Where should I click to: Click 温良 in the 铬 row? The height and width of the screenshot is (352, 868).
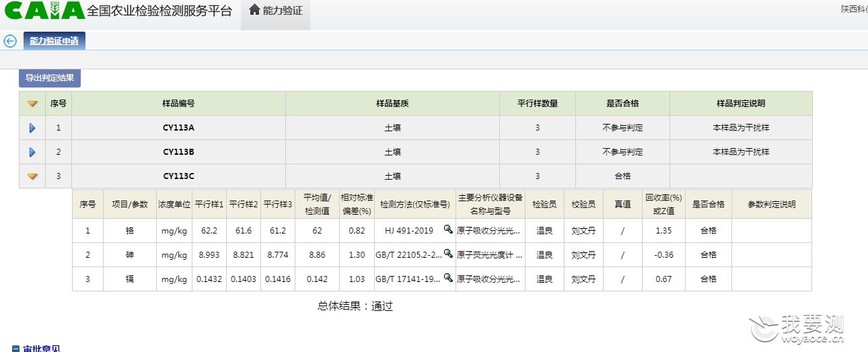(x=544, y=230)
